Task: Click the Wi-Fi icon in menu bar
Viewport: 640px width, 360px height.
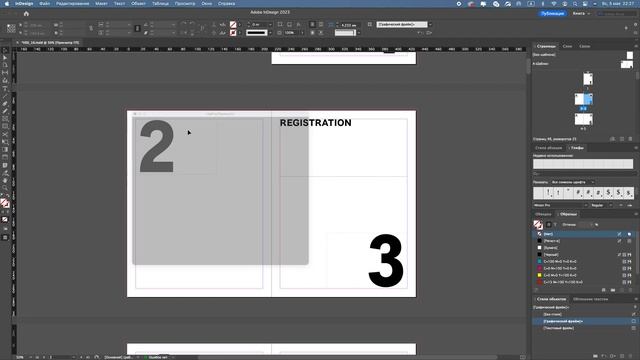Action: (x=554, y=4)
